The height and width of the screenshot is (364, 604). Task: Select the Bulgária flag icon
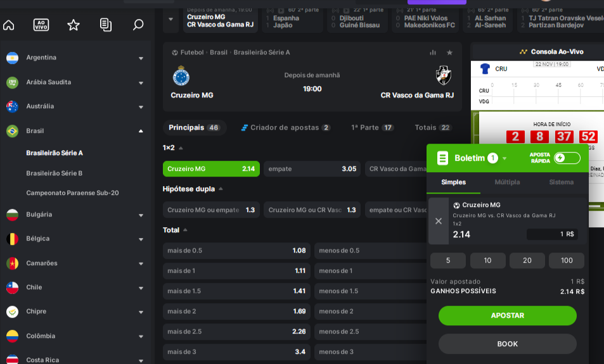point(12,215)
